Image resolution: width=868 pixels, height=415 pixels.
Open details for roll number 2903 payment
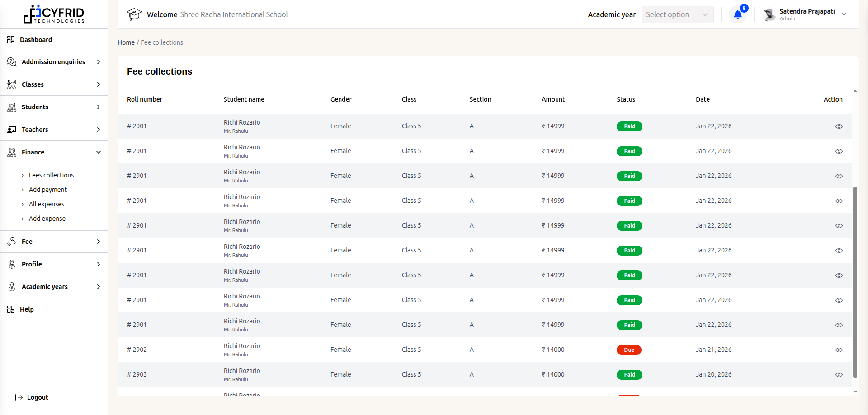tap(840, 374)
